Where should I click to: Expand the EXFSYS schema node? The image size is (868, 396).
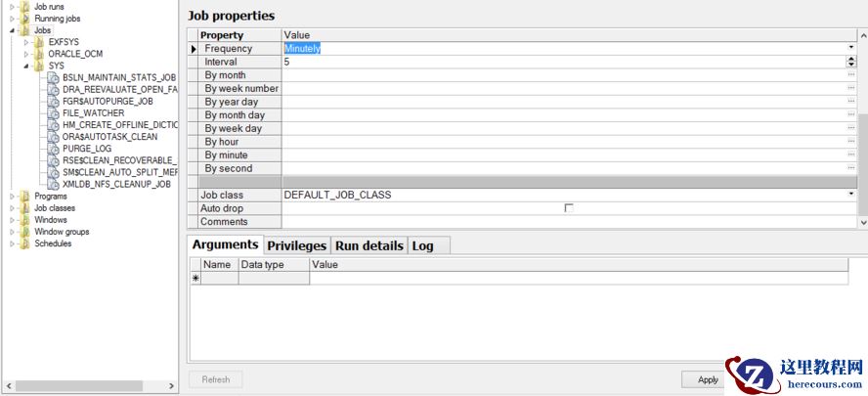pyautogui.click(x=26, y=42)
